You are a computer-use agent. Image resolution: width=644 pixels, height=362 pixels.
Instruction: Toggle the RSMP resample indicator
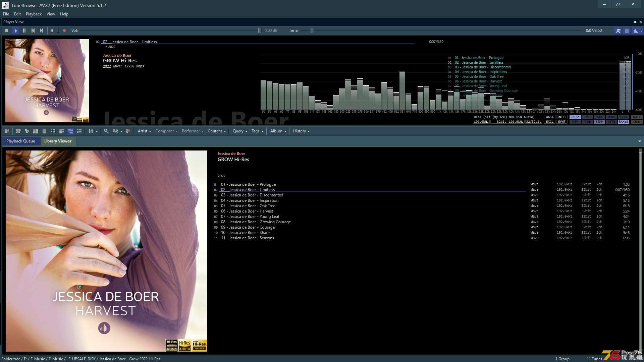tap(599, 122)
